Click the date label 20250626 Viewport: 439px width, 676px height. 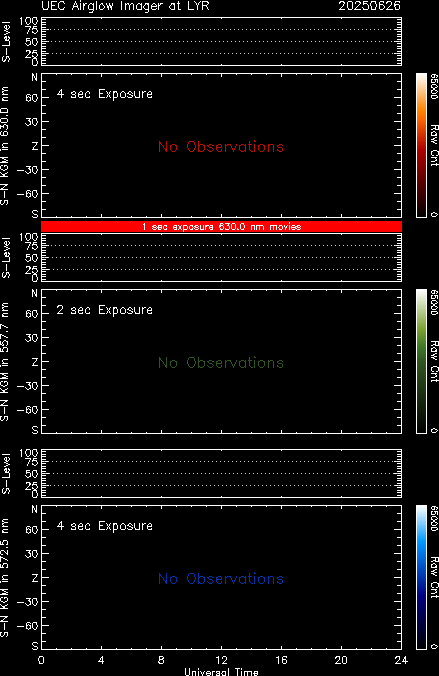pos(370,6)
